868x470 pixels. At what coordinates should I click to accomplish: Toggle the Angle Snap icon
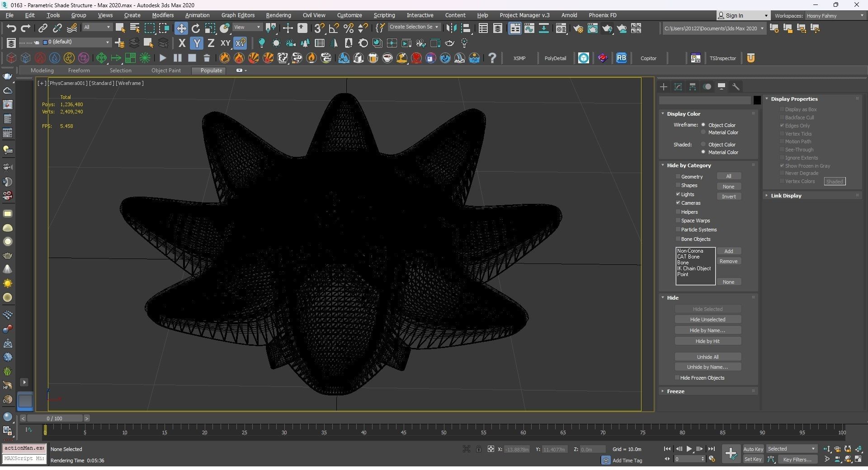click(x=334, y=28)
